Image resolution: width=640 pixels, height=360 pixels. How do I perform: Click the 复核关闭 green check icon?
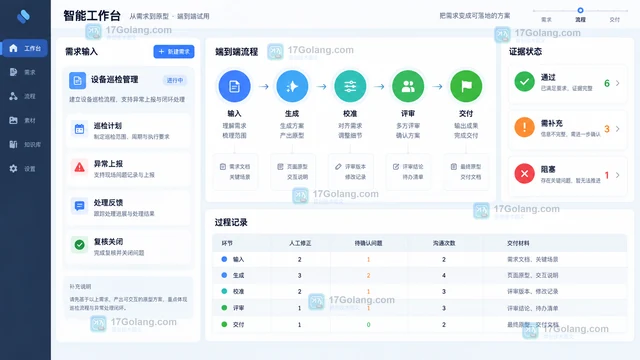coord(80,245)
